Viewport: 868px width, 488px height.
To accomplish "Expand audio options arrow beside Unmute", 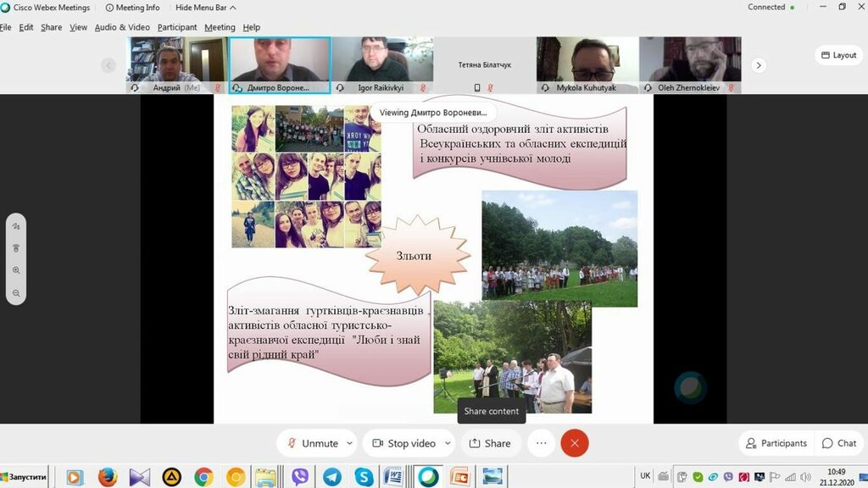I will [x=349, y=443].
